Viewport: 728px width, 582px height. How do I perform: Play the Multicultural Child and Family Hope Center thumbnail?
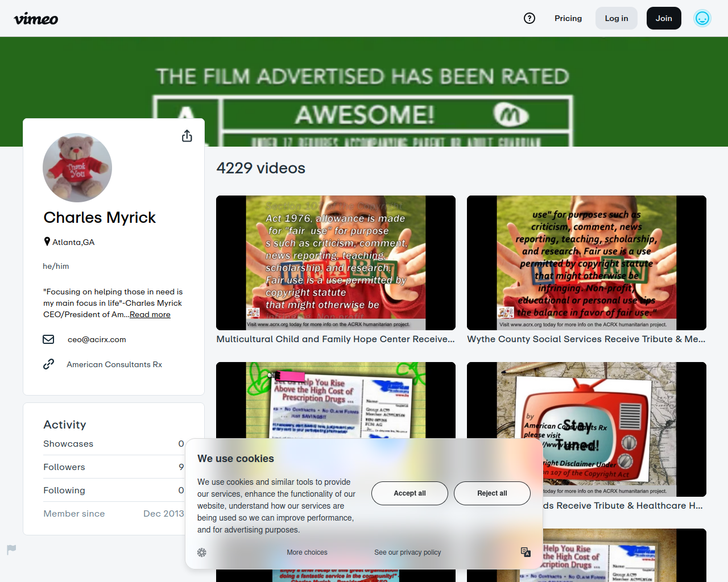pyautogui.click(x=336, y=263)
